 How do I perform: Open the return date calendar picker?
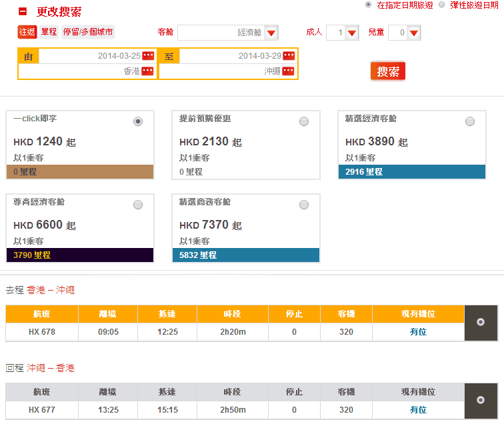pos(288,56)
